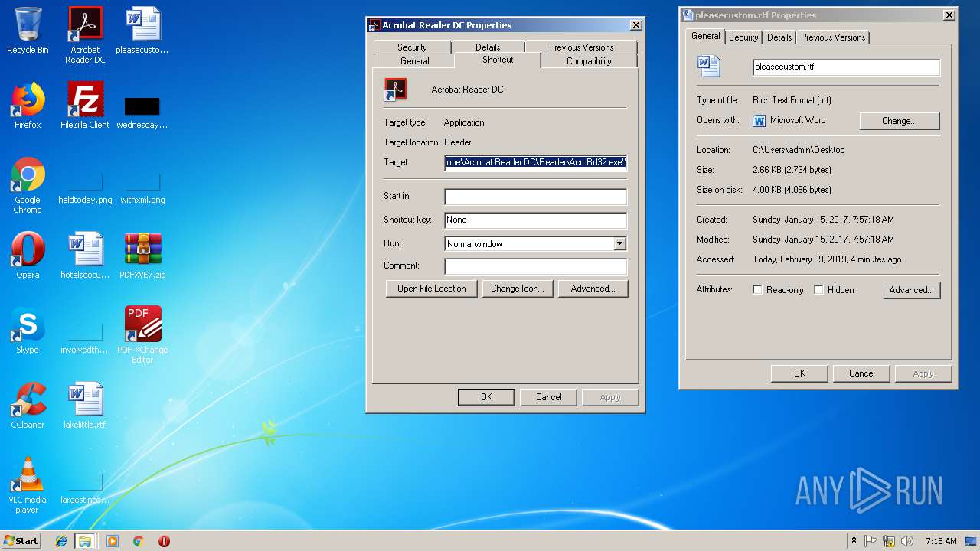The width and height of the screenshot is (980, 551).
Task: Open the Compatibility tab
Action: 589,60
